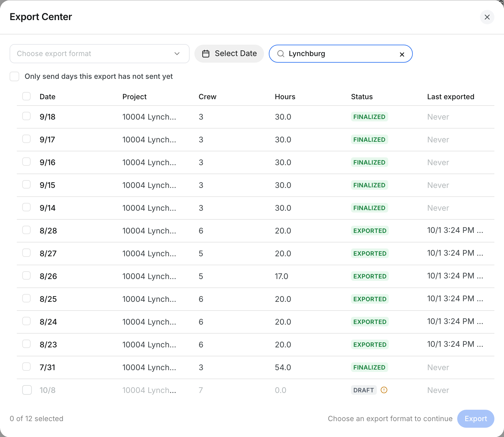The image size is (504, 437).
Task: Check the 8/25 row checkbox
Action: point(26,298)
